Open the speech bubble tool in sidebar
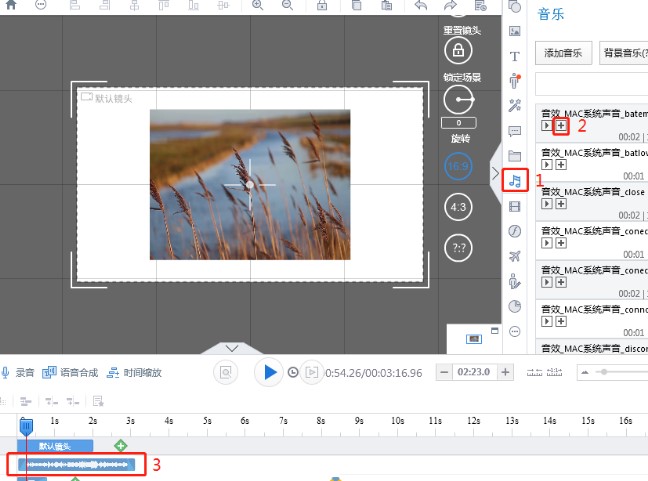Screen dimensions: 648x481 pos(515,131)
